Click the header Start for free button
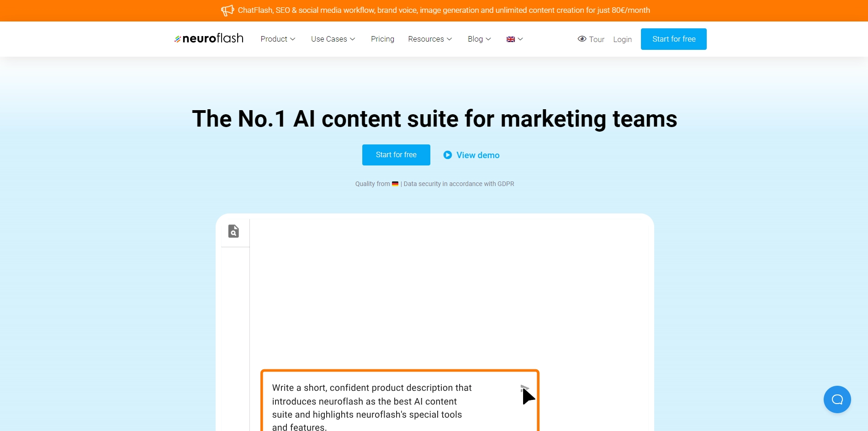Screen dimensions: 868x431 [674, 39]
